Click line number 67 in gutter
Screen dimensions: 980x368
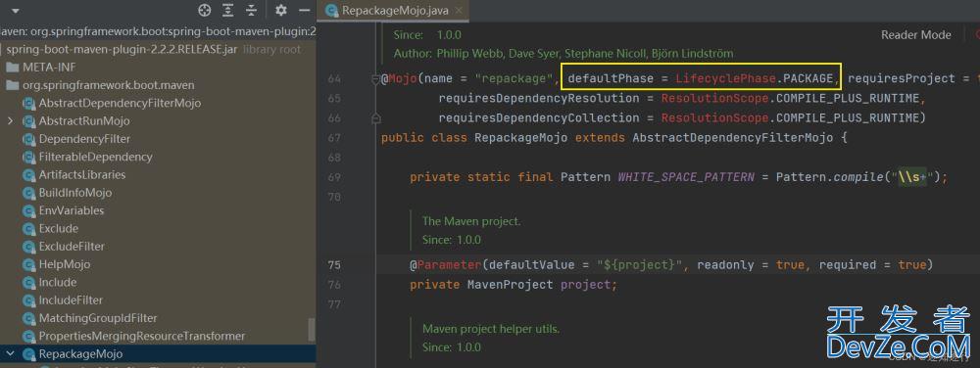pos(334,138)
